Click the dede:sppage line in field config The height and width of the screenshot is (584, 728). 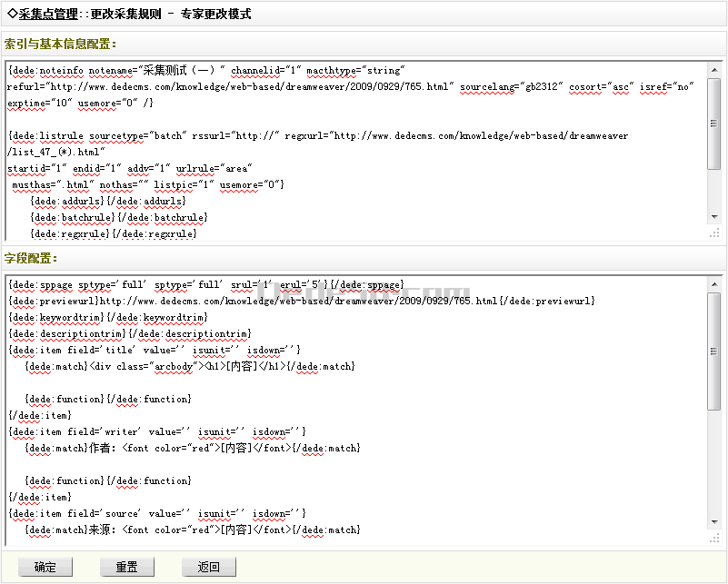coord(205,284)
